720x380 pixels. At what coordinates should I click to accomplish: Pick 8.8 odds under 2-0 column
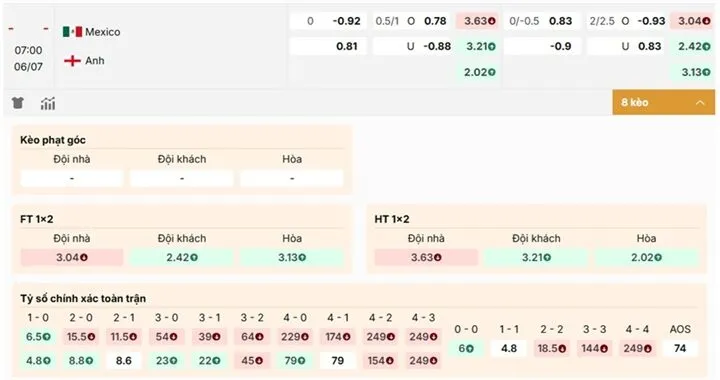click(x=80, y=361)
